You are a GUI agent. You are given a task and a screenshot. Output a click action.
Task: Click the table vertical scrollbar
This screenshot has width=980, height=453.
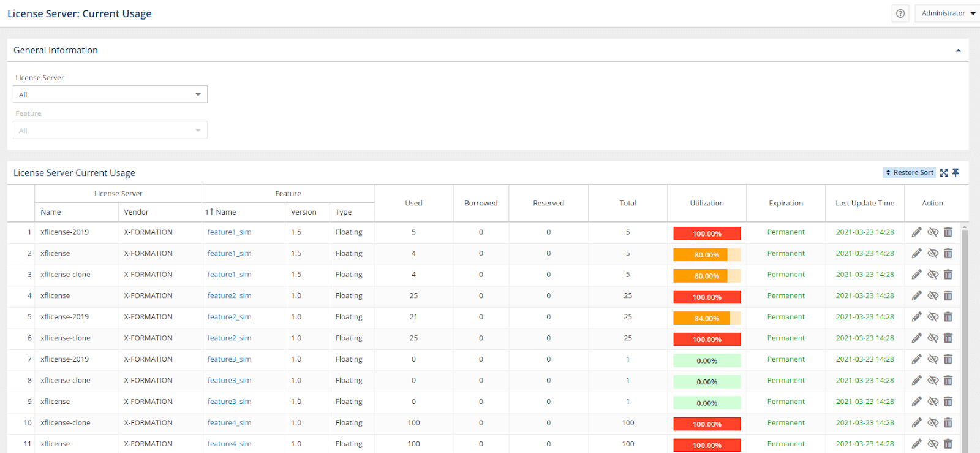[x=965, y=341]
